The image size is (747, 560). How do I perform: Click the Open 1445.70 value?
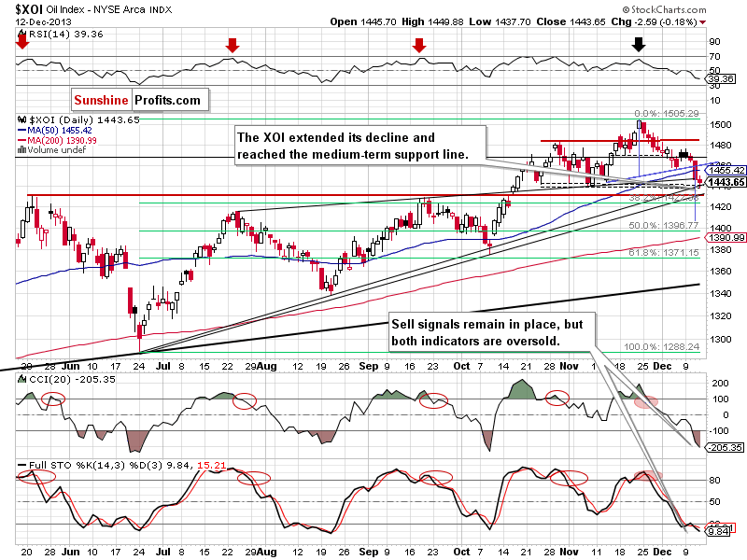pos(363,21)
